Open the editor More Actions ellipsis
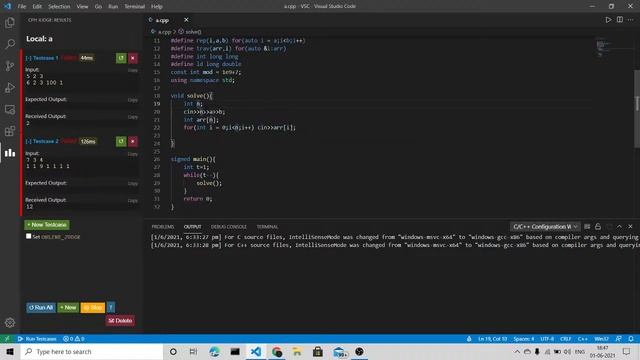The image size is (640, 360). click(631, 20)
